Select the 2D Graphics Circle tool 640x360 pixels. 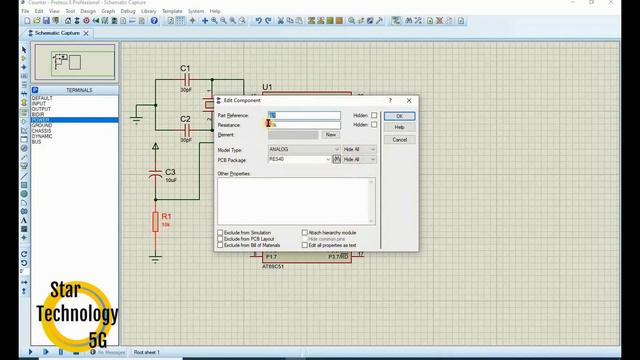(24, 194)
